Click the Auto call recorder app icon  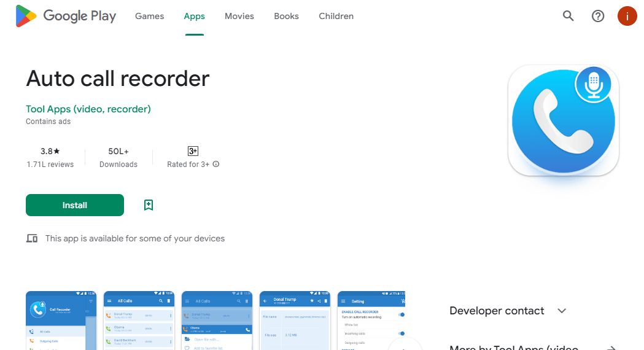(563, 120)
